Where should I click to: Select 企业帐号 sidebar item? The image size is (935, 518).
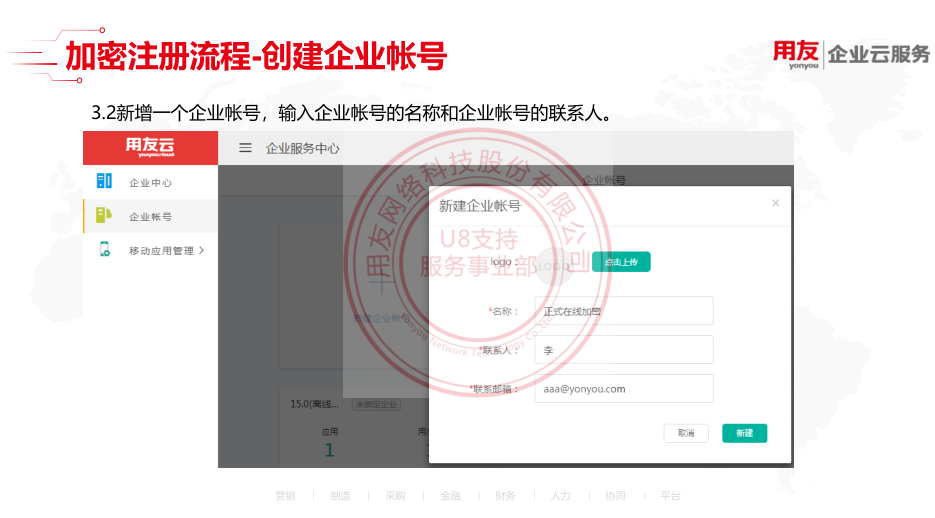coord(150,216)
